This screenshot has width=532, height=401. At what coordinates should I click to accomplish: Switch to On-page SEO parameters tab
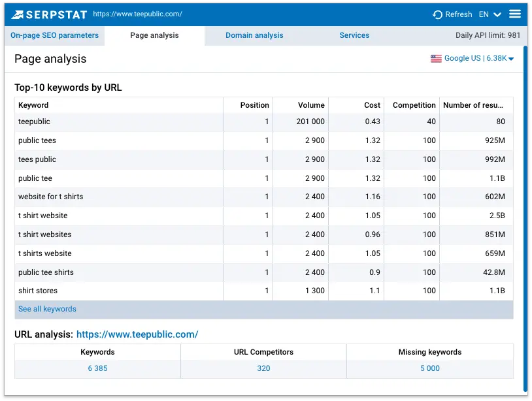(54, 36)
